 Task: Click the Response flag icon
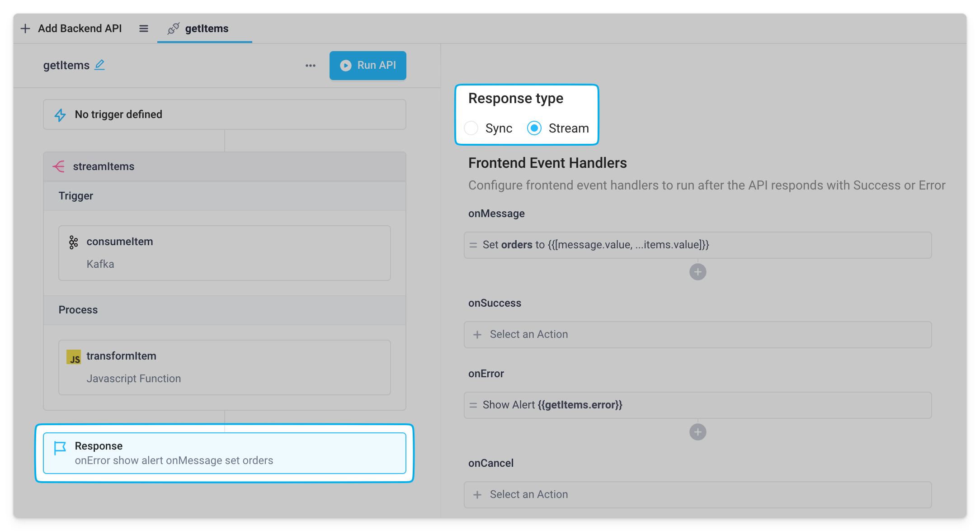[x=60, y=448]
